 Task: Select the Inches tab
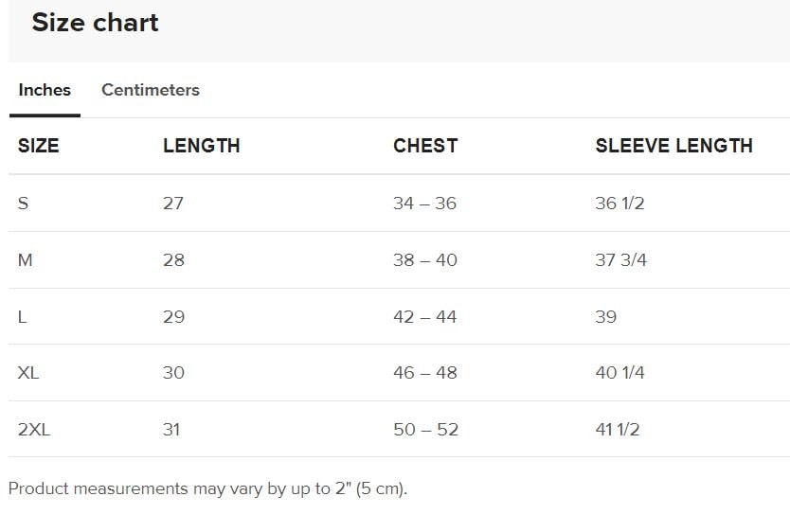(x=45, y=90)
